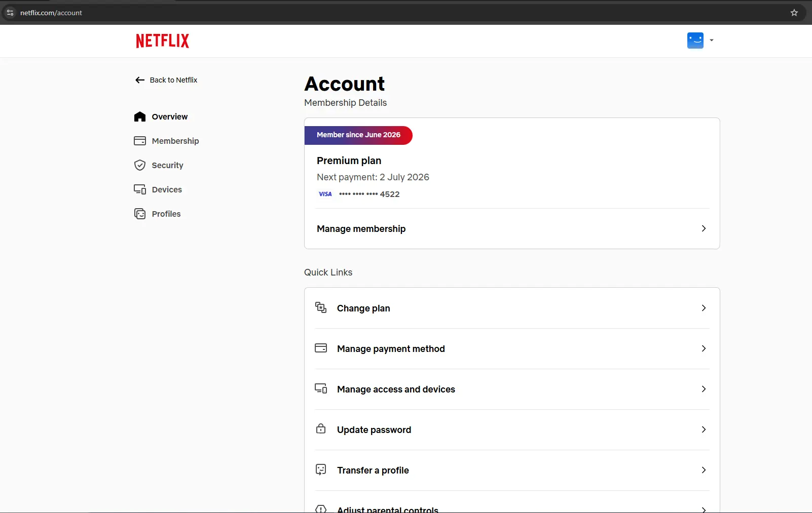The width and height of the screenshot is (812, 513).
Task: Click the Manage payment method card icon
Action: click(x=321, y=348)
